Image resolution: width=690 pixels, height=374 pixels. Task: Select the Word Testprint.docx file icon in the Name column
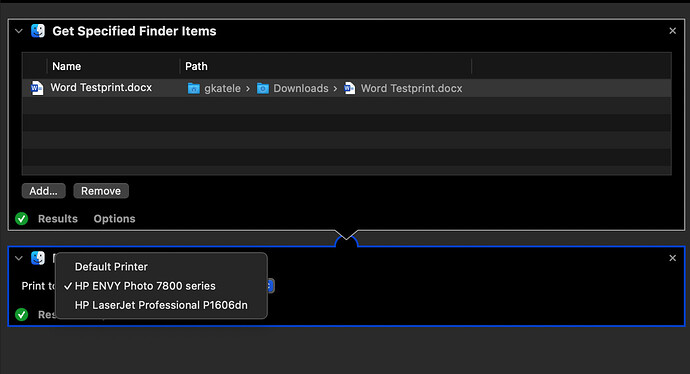pos(37,88)
